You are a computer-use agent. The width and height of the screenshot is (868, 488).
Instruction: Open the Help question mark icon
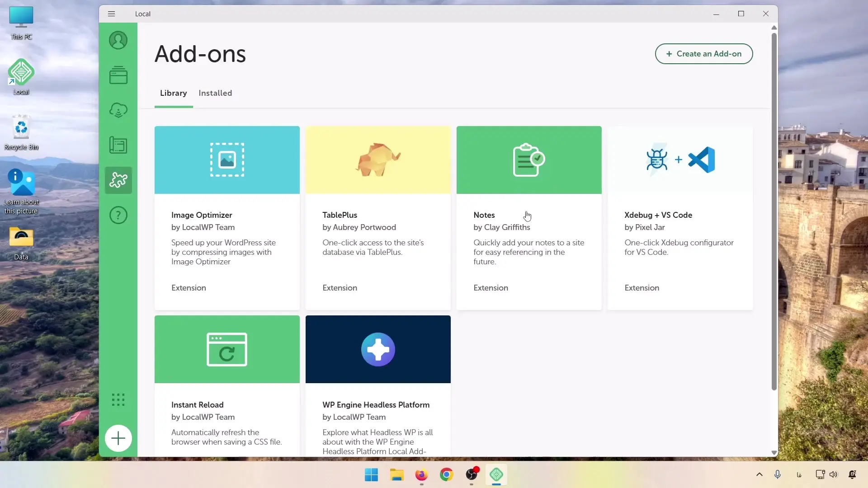click(x=118, y=215)
